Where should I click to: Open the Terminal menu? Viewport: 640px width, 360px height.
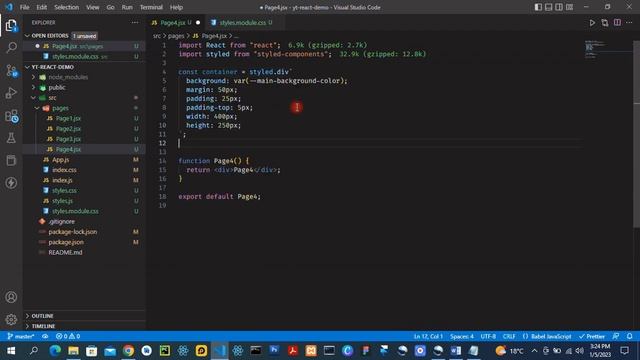(151, 7)
